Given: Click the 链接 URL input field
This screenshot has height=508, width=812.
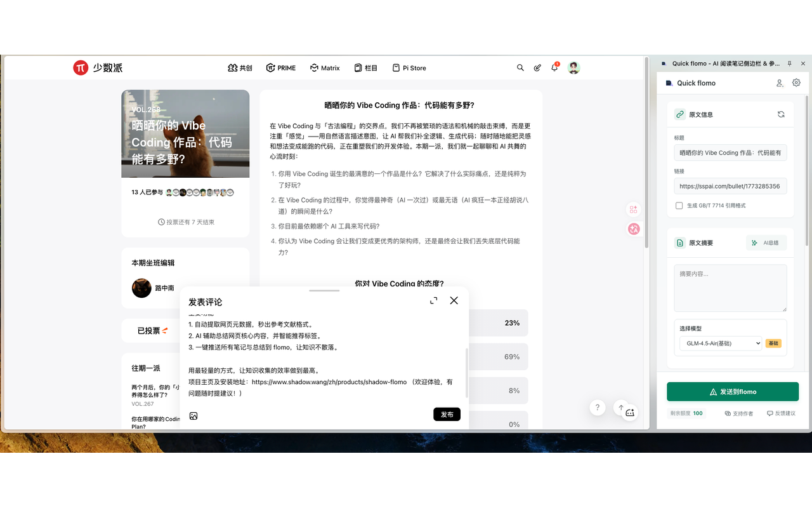Looking at the screenshot, I should [731, 187].
